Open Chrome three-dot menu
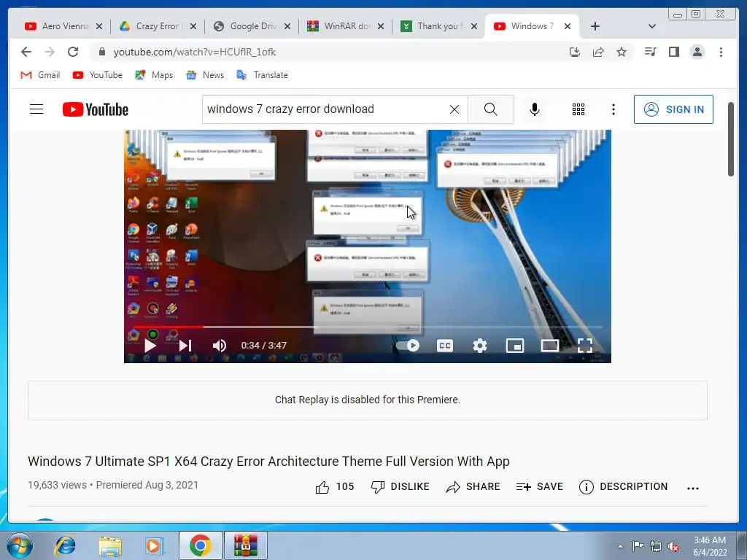Image resolution: width=747 pixels, height=560 pixels. click(x=721, y=52)
